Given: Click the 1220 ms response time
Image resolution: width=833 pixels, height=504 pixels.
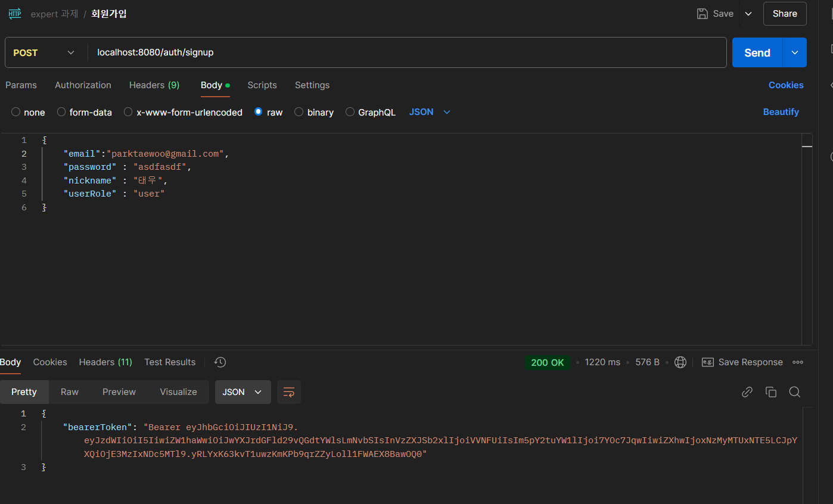Looking at the screenshot, I should (x=602, y=362).
